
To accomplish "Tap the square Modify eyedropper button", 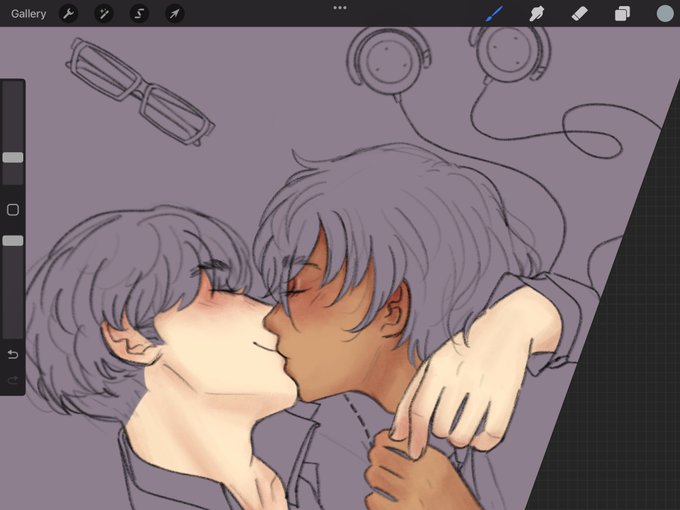I will [x=13, y=210].
